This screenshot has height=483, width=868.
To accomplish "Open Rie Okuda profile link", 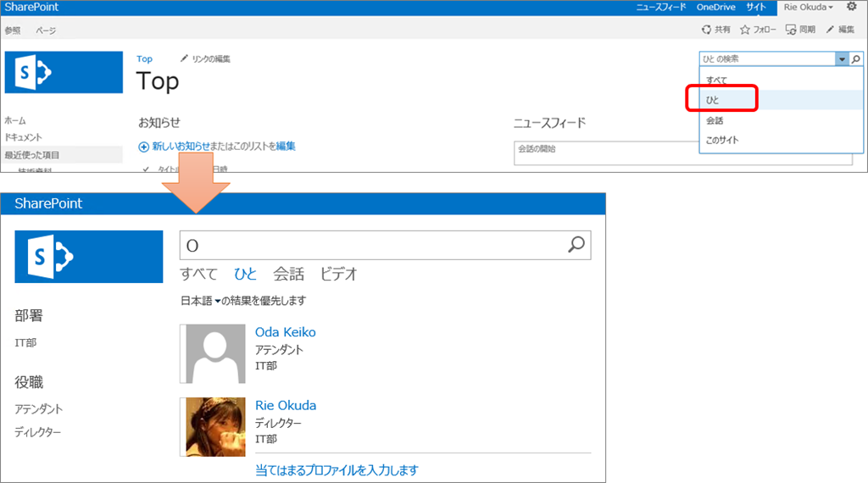I will (286, 405).
